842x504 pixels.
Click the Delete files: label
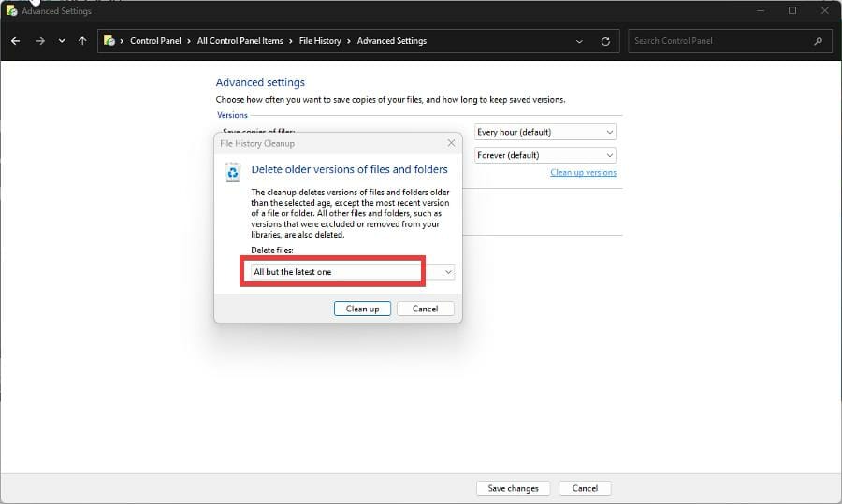point(271,250)
